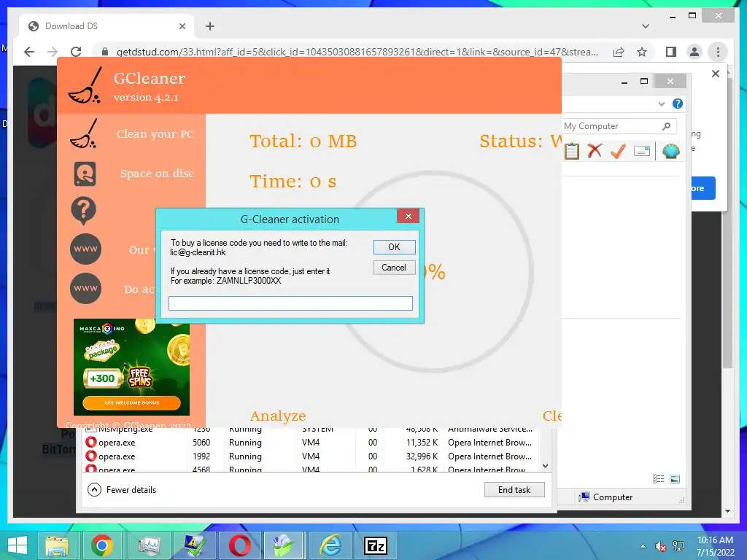Viewport: 747px width, 560px height.
Task: Click End task in Task Manager
Action: click(514, 489)
